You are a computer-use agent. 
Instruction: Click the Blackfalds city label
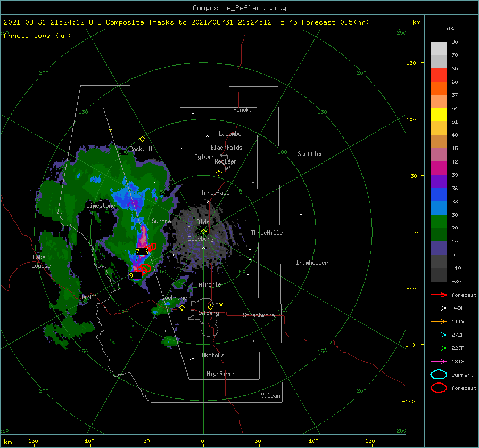tap(226, 148)
